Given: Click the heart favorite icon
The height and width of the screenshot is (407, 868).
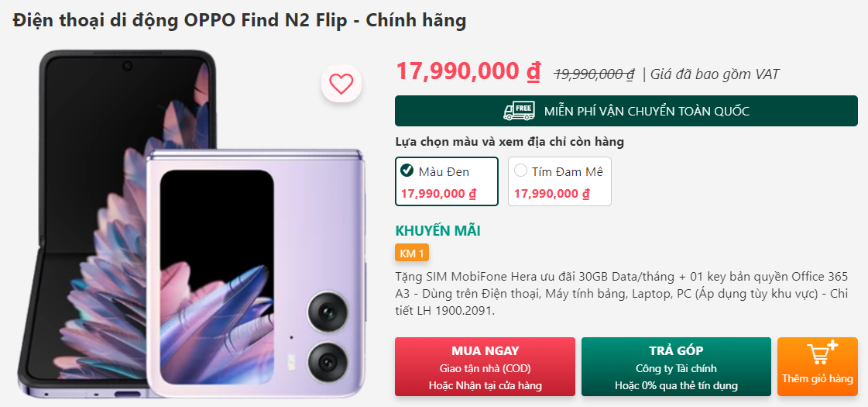Looking at the screenshot, I should point(341,84).
